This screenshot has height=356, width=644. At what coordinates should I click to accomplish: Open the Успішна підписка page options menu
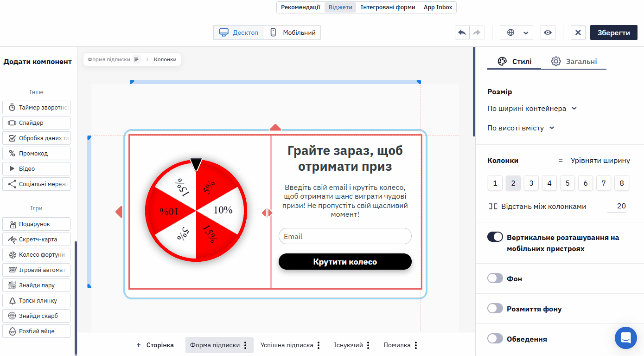click(x=319, y=345)
